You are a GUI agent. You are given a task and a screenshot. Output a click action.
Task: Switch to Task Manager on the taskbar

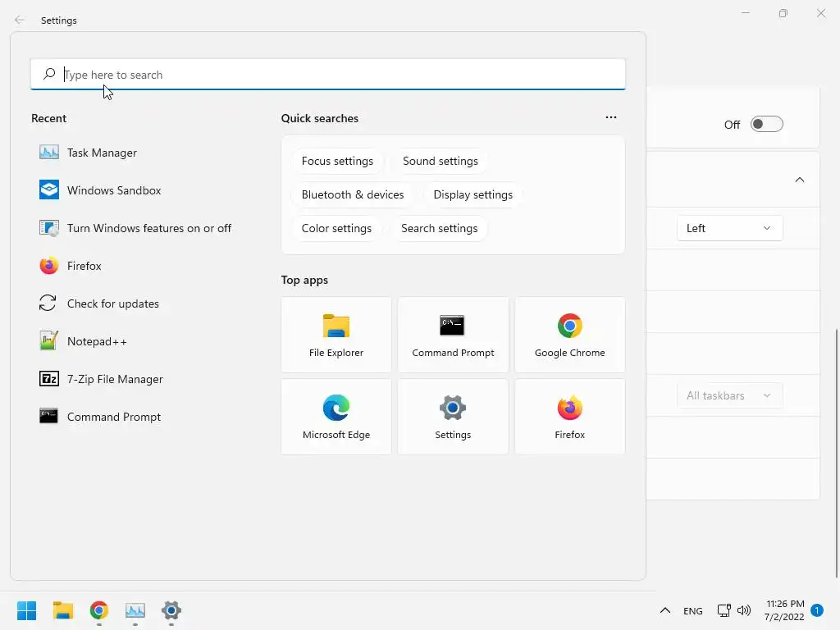pos(135,610)
